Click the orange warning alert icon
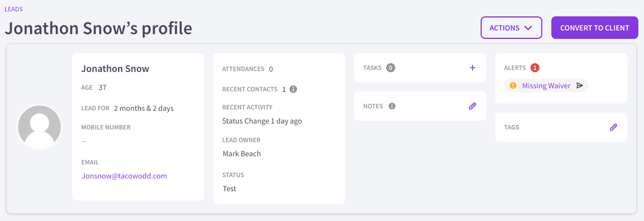This screenshot has height=221, width=644. point(513,85)
